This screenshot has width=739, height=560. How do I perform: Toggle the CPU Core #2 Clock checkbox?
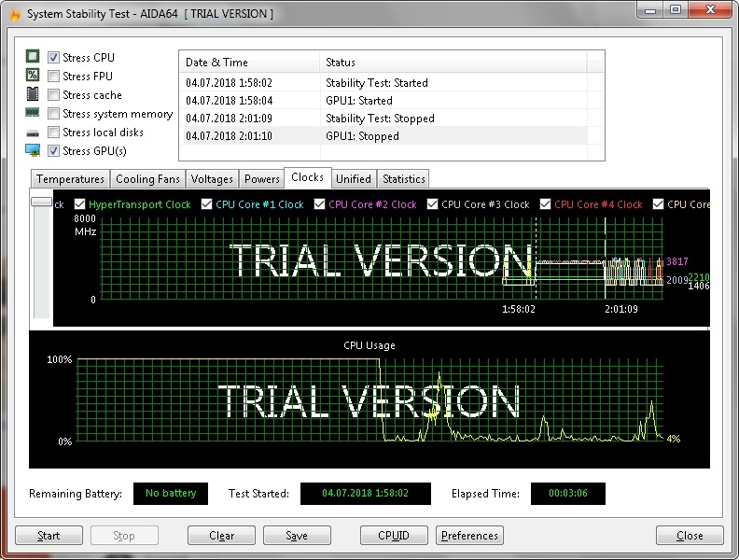coord(319,204)
